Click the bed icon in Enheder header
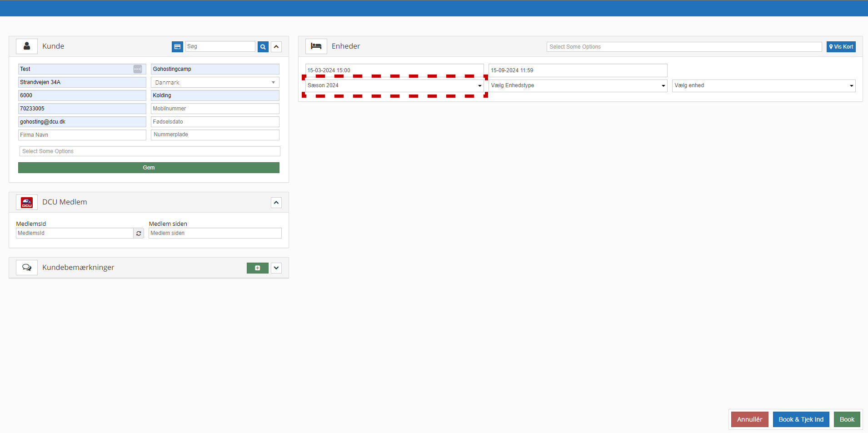This screenshot has width=868, height=433. (316, 46)
